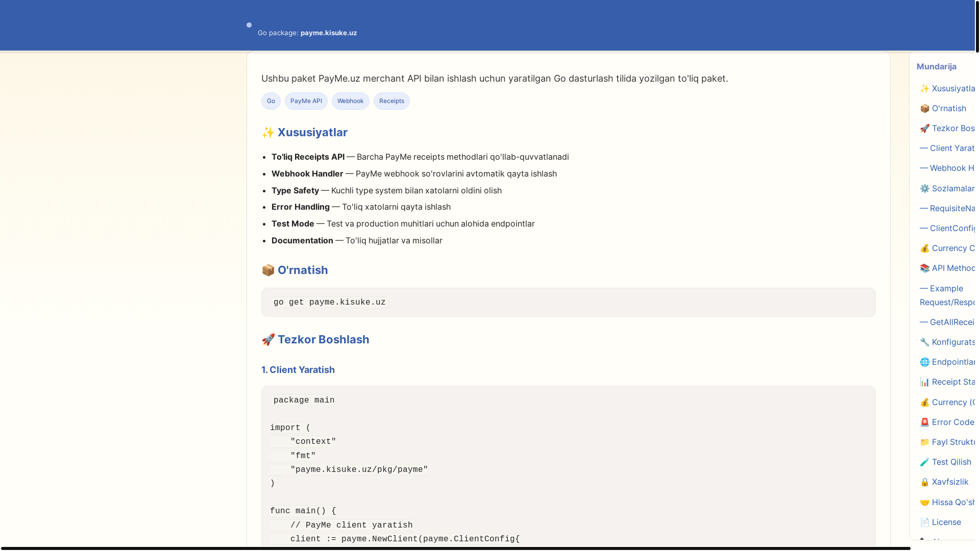
Task: Open the first Currency sidebar link with money bag
Action: click(x=947, y=248)
